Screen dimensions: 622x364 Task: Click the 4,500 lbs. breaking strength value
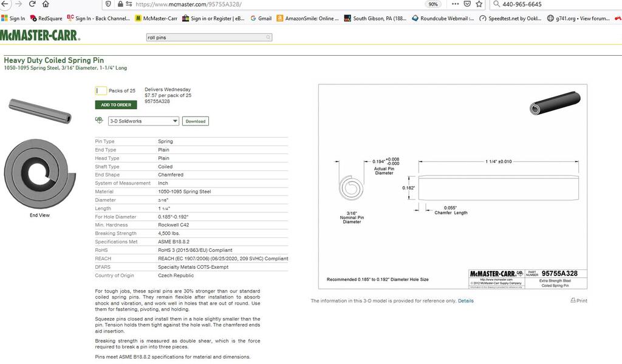[x=169, y=234]
